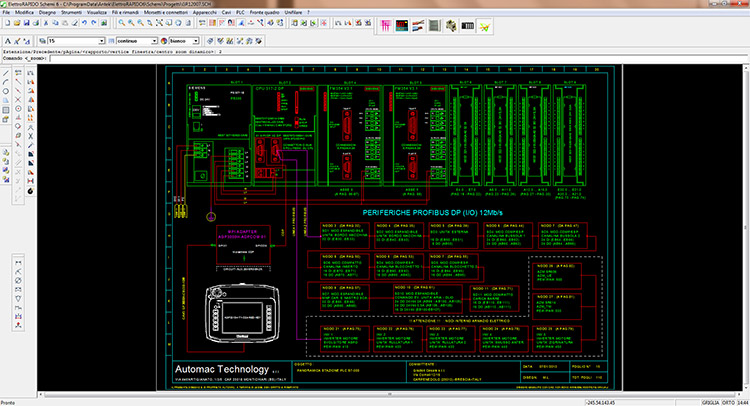Open the Modifica menu
The height and width of the screenshot is (406, 750).
click(x=24, y=12)
